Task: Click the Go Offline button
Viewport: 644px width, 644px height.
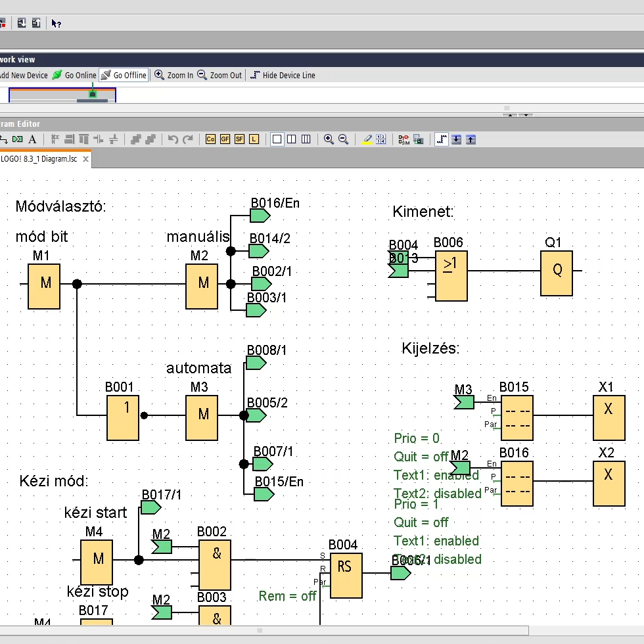Action: pyautogui.click(x=124, y=76)
